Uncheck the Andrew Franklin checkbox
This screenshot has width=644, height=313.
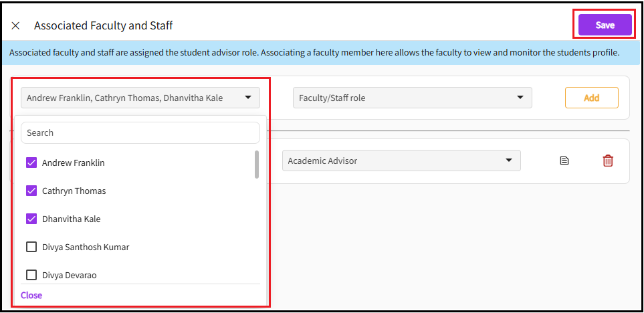(31, 163)
